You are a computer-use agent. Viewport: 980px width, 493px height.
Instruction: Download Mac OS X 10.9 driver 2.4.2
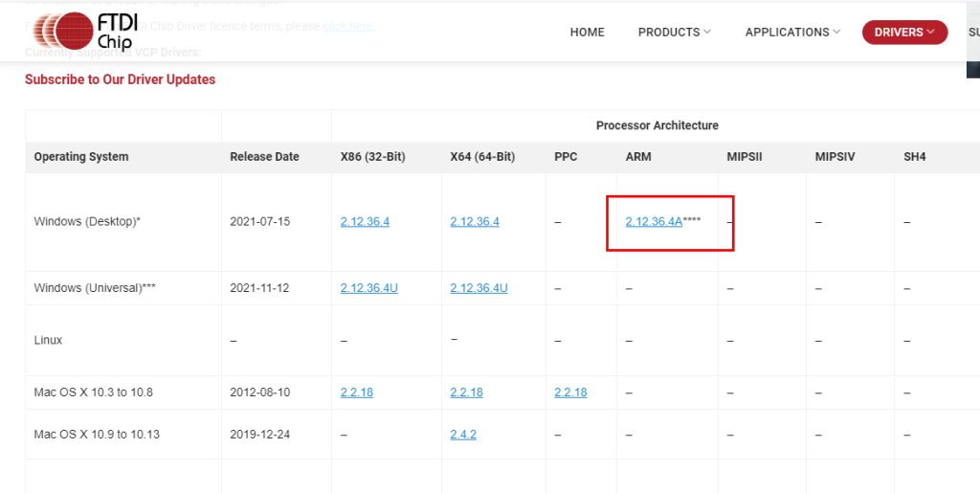tap(463, 435)
